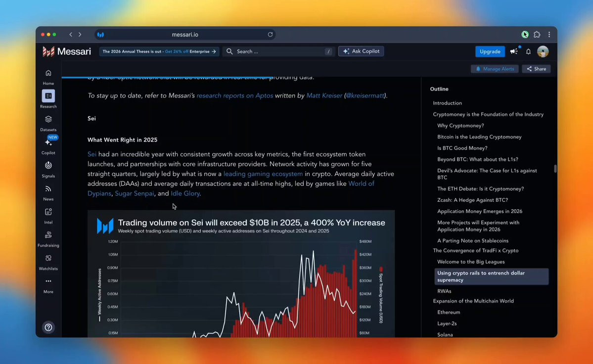Open Ask Copilot
593x364 pixels.
pyautogui.click(x=361, y=51)
